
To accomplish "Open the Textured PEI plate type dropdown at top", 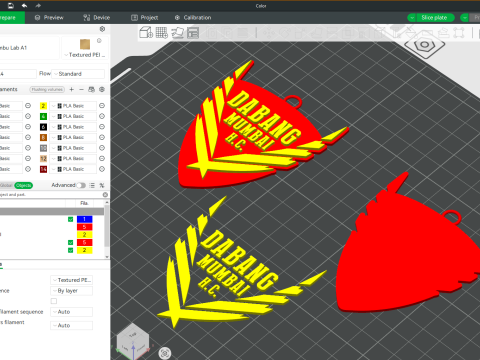I will tap(85, 55).
